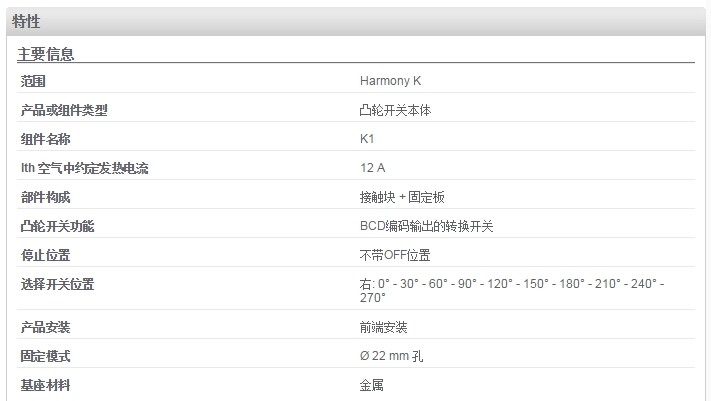The height and width of the screenshot is (401, 711).
Task: Click the 不带OFF位置 value
Action: 394,255
